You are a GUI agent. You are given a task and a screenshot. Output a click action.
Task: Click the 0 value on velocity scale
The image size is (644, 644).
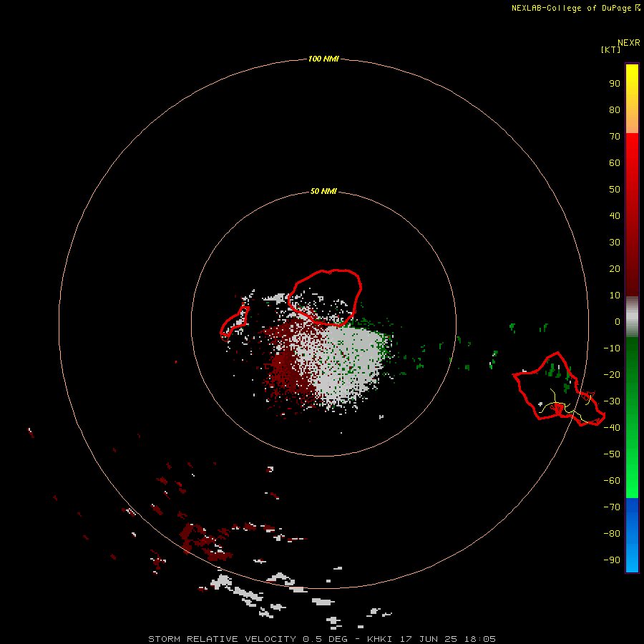click(x=618, y=321)
